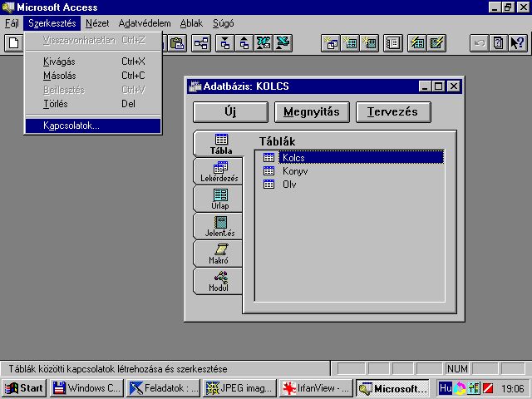Click the Tervezés button
532x399 pixels.
coord(393,112)
